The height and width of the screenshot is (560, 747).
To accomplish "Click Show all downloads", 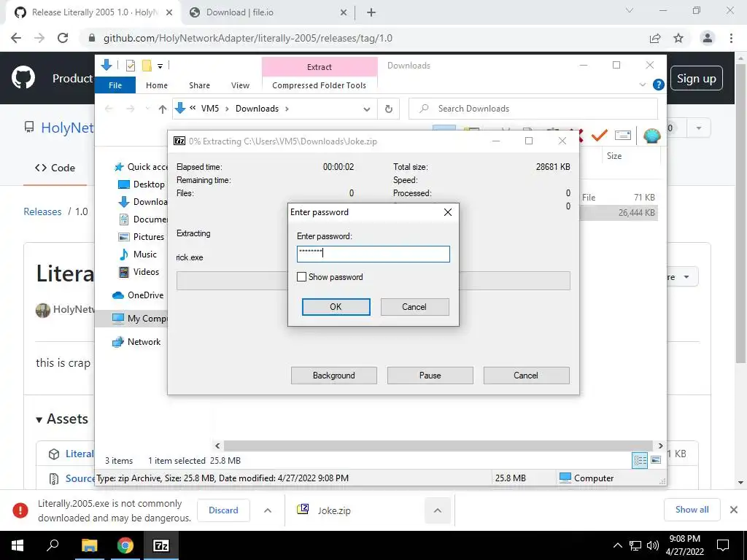I will (x=692, y=510).
